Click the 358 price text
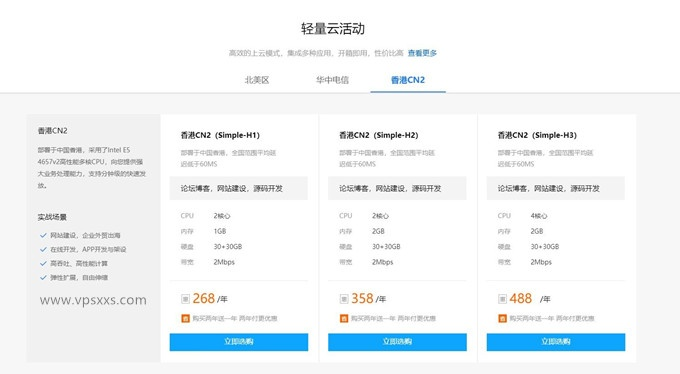This screenshot has height=374, width=680. (x=362, y=299)
